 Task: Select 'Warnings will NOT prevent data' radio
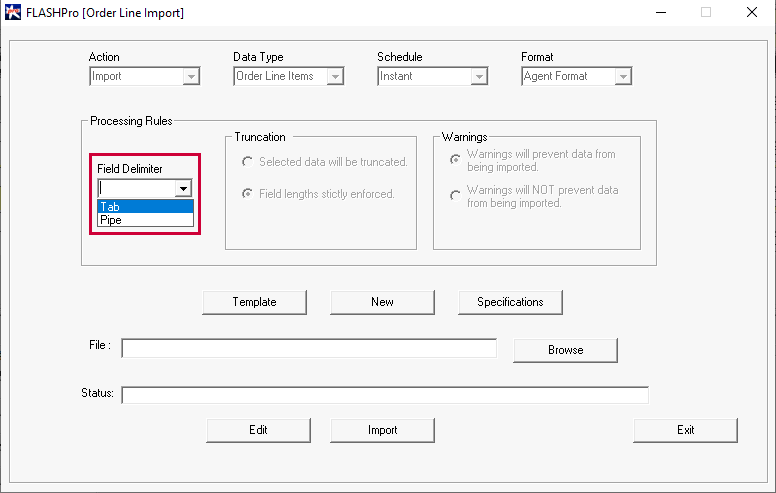click(x=455, y=196)
